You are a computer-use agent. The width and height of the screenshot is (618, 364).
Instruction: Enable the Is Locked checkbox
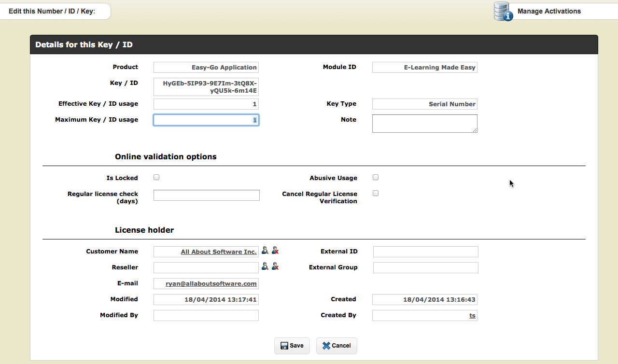point(156,177)
